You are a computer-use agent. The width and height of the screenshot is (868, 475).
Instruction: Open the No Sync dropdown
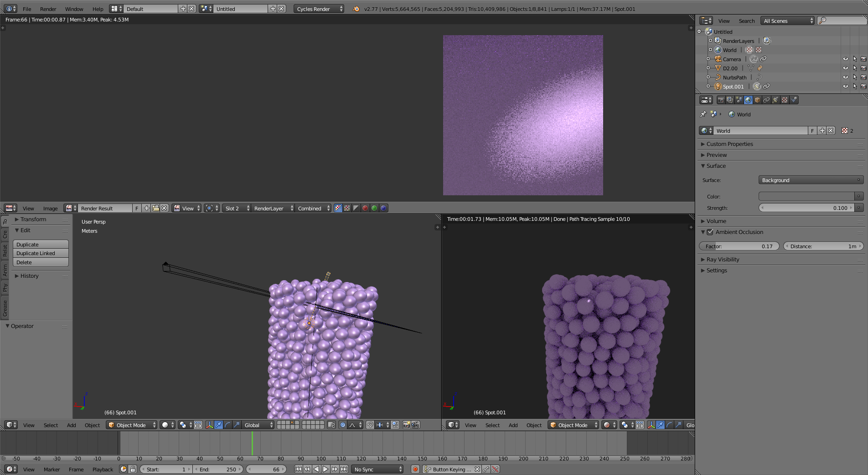[x=377, y=469]
